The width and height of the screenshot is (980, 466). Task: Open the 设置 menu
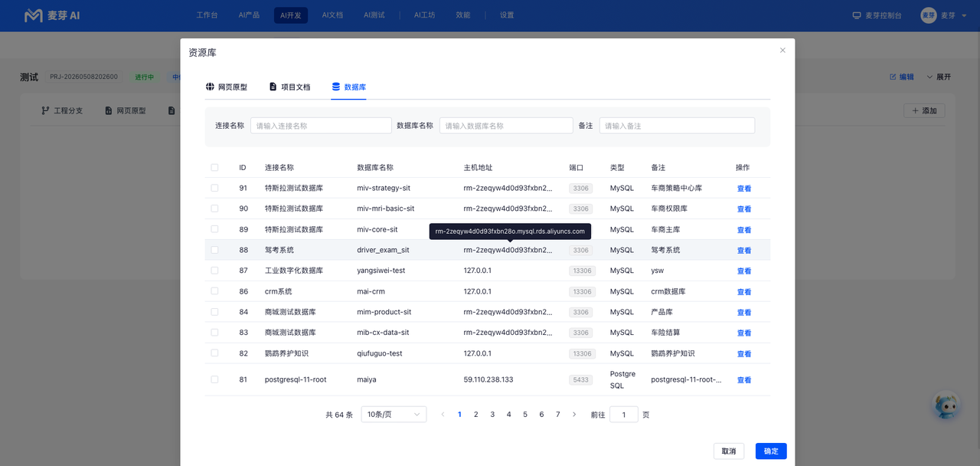(507, 15)
